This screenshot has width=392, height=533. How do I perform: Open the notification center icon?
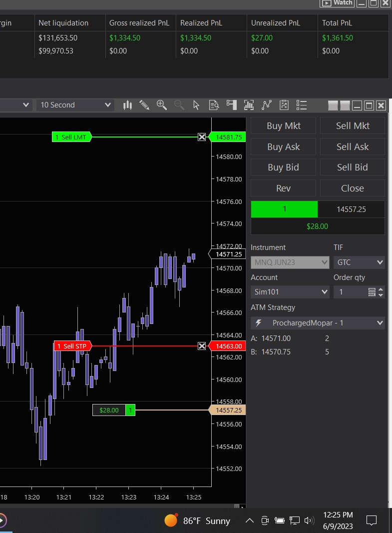pos(372,520)
